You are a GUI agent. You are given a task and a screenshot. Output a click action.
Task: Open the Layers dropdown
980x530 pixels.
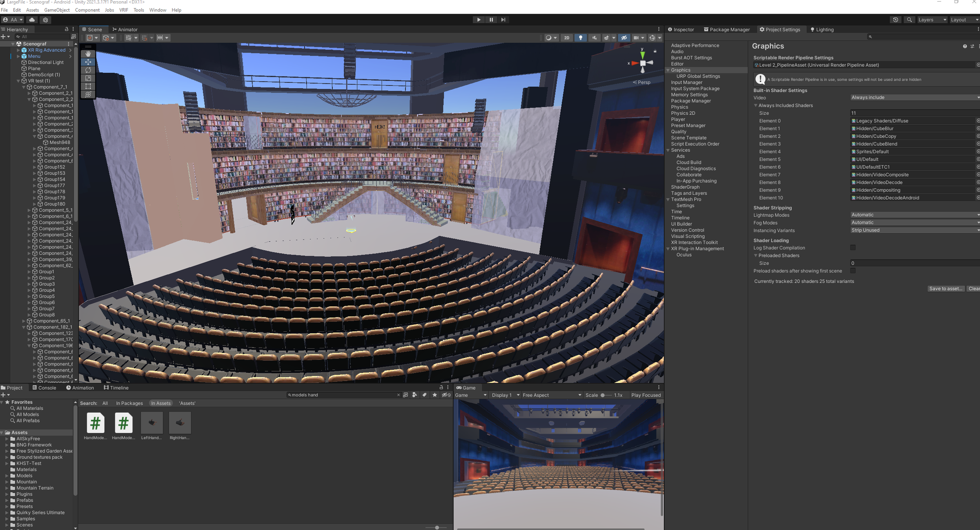(932, 20)
